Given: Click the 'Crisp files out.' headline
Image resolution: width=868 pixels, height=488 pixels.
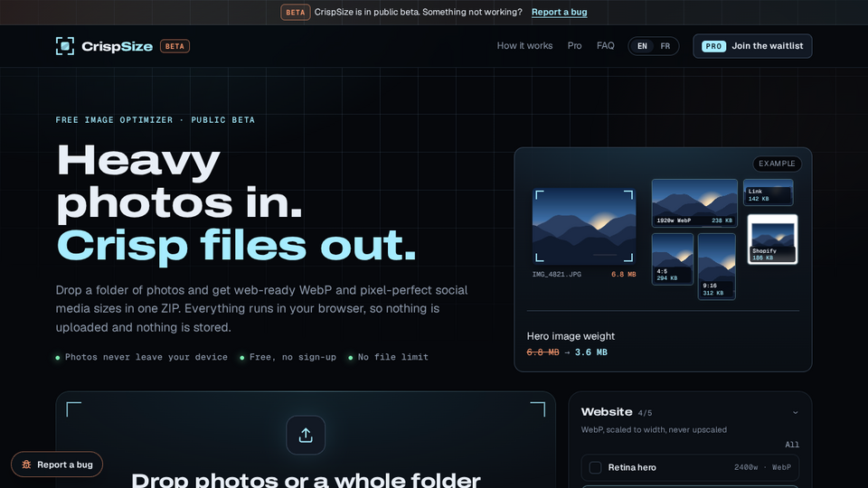Looking at the screenshot, I should (x=236, y=246).
